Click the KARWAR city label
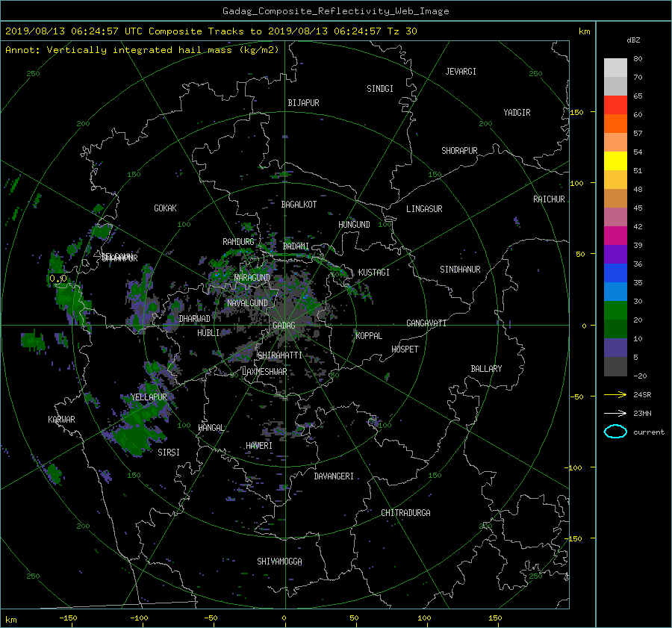 [62, 419]
